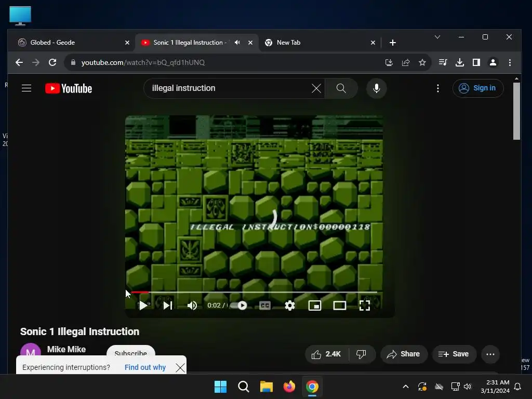Follow the Find out why link
This screenshot has height=399, width=532.
click(x=145, y=367)
